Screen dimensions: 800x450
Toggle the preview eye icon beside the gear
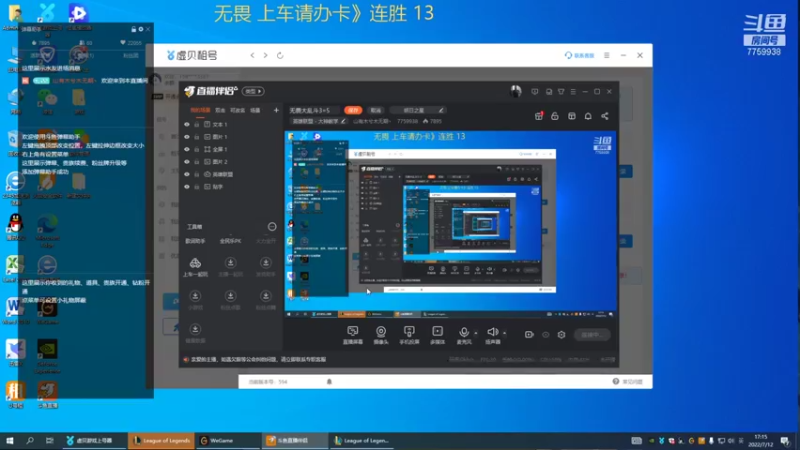(x=545, y=335)
